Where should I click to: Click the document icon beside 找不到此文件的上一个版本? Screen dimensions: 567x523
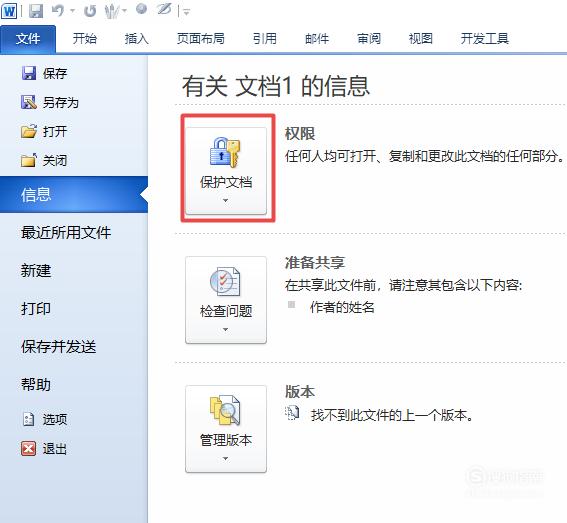292,413
